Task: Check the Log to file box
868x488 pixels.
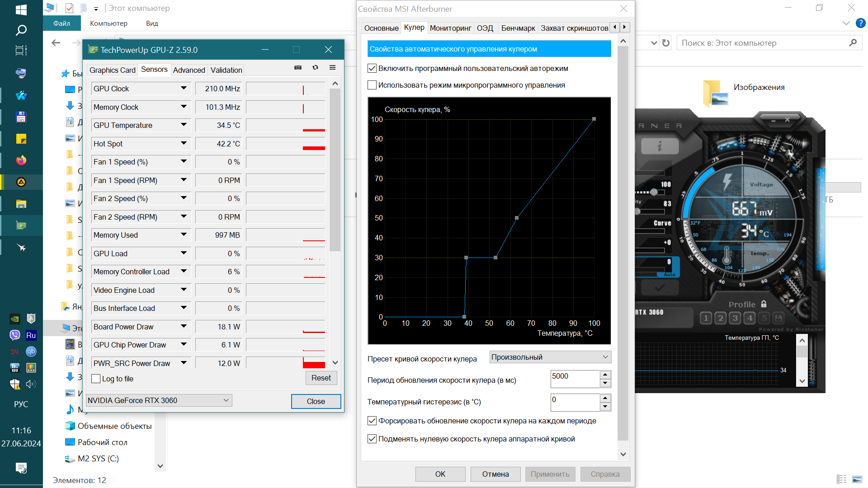Action: pyautogui.click(x=96, y=379)
